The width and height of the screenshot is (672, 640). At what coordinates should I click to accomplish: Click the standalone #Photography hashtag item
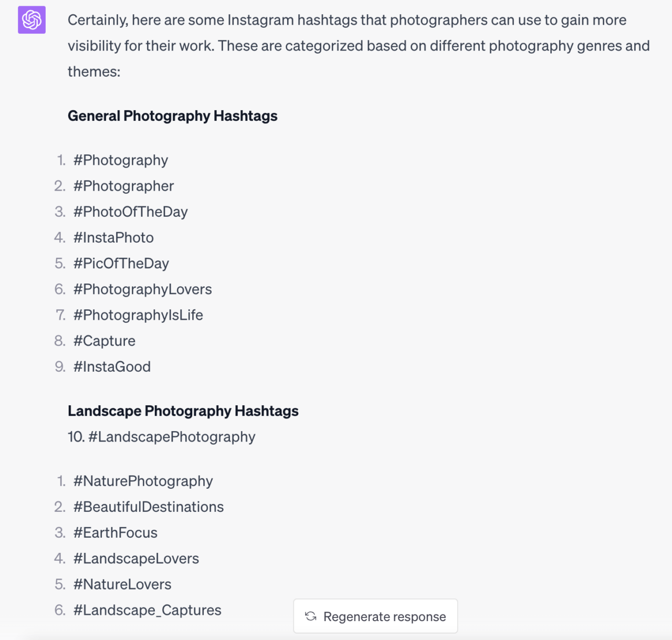click(121, 160)
